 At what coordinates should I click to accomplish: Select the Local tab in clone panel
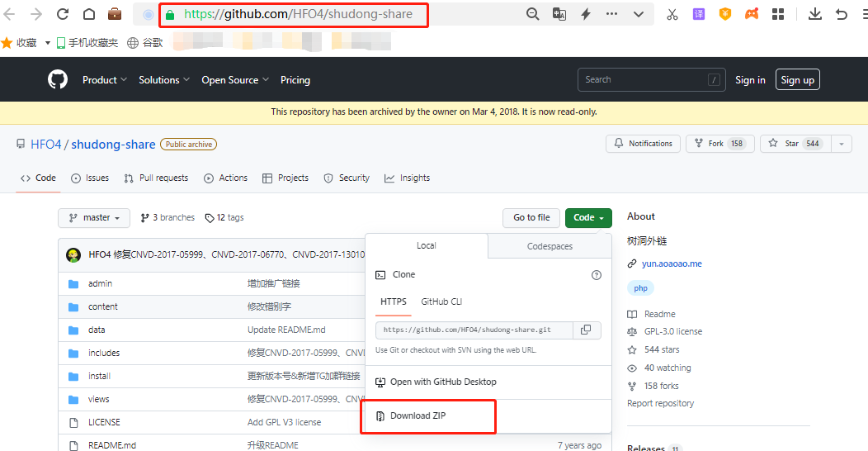point(427,245)
